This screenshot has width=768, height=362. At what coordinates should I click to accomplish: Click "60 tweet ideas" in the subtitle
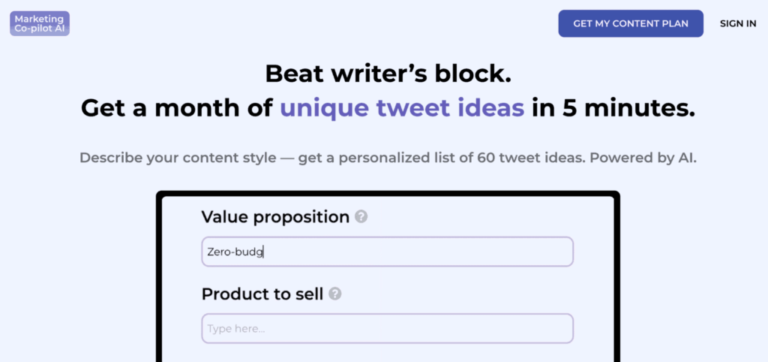click(531, 158)
